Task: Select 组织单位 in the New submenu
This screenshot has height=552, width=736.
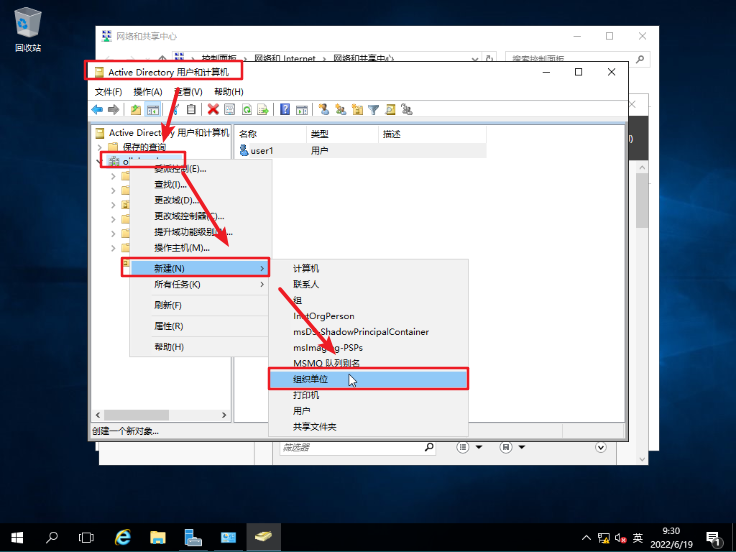Action: tap(368, 379)
